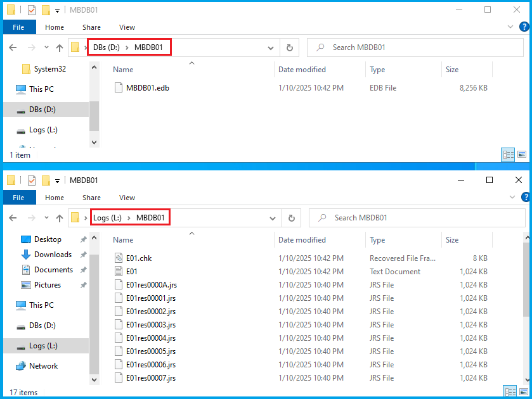Click the Back arrow in the top window
532x399 pixels.
[x=13, y=47]
